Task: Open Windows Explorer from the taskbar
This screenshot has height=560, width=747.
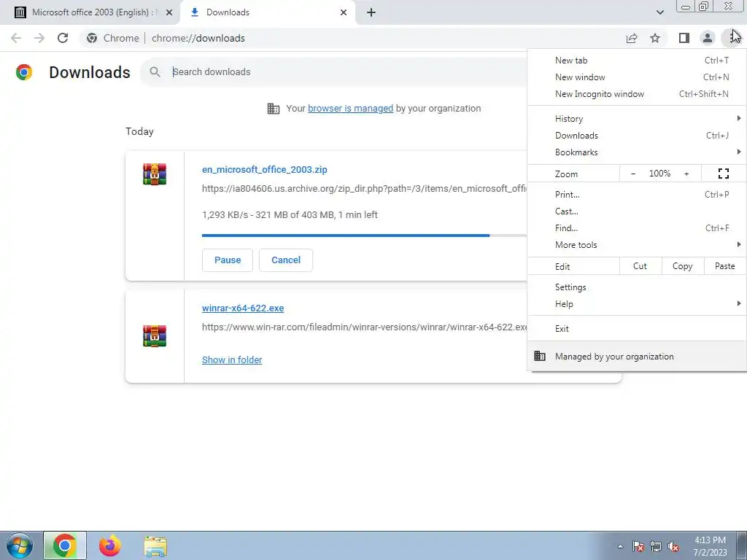Action: [x=155, y=546]
